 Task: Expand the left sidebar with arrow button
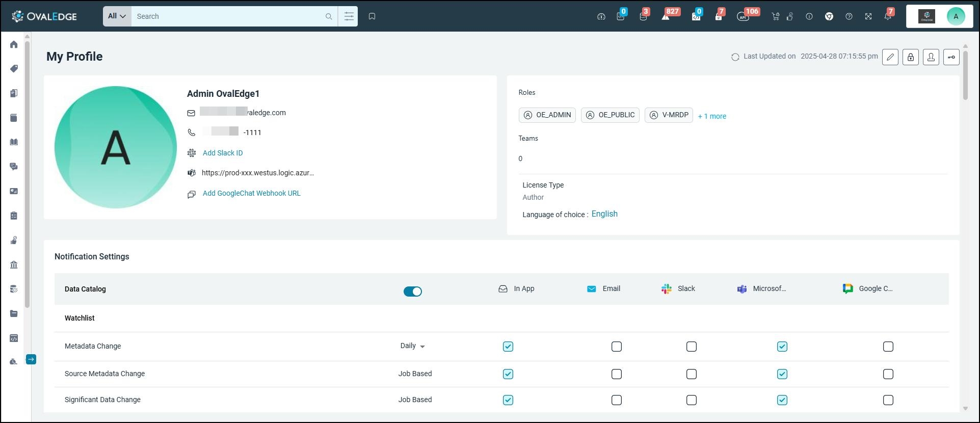pos(31,359)
